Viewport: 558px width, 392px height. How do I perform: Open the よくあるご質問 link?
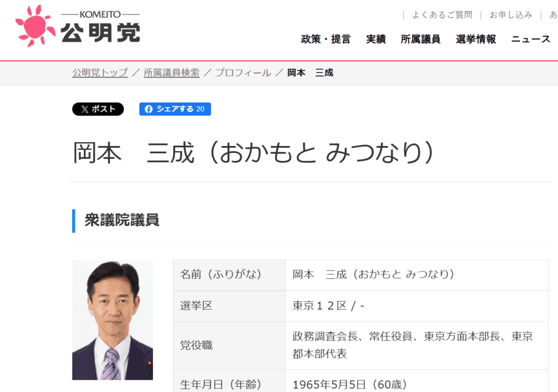click(442, 15)
